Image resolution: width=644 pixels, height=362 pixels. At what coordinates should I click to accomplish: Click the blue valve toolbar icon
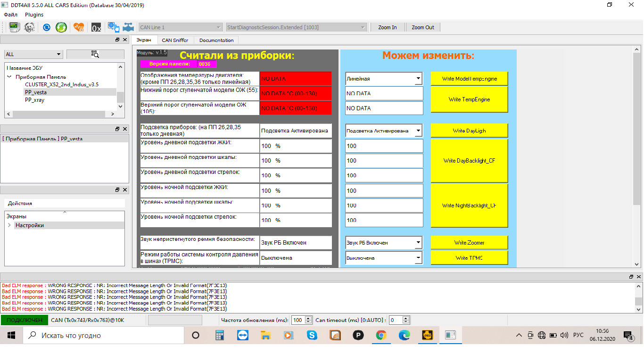(128, 27)
